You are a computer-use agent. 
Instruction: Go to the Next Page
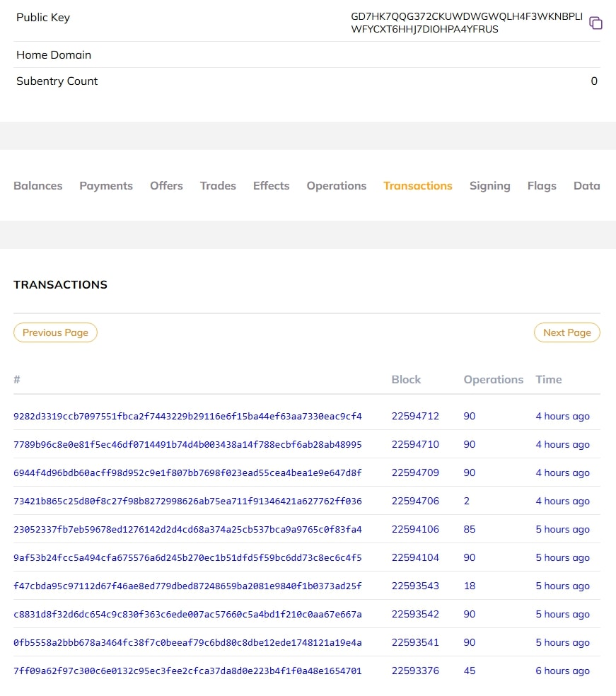[x=566, y=332]
